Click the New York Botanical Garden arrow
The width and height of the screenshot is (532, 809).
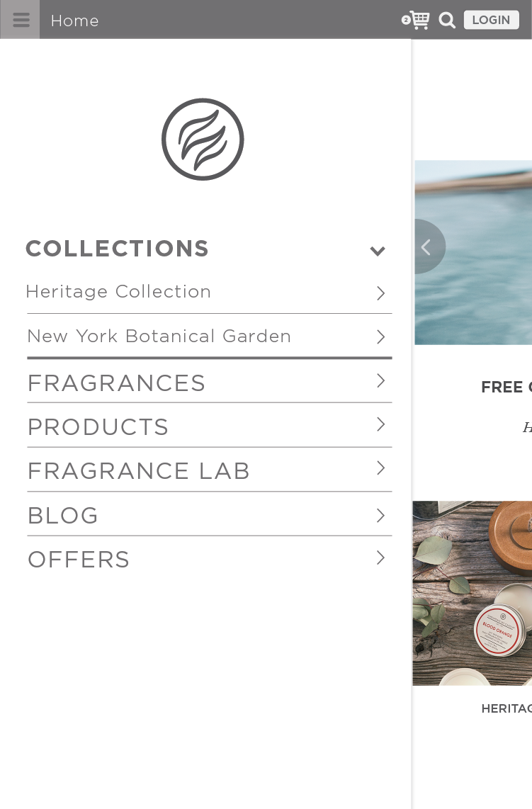pyautogui.click(x=381, y=337)
